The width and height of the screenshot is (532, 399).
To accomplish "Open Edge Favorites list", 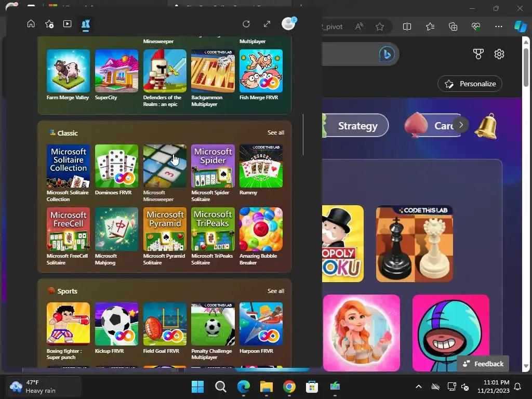I will tap(430, 26).
